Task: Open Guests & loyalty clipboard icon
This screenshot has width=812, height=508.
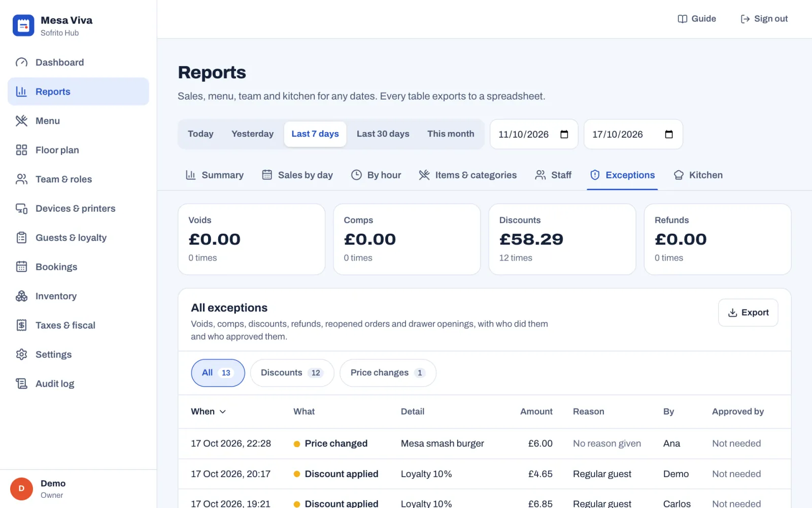Action: click(21, 238)
